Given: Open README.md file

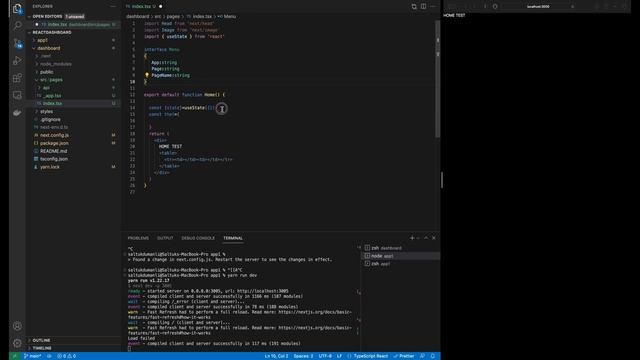Looking at the screenshot, I should [x=54, y=151].
